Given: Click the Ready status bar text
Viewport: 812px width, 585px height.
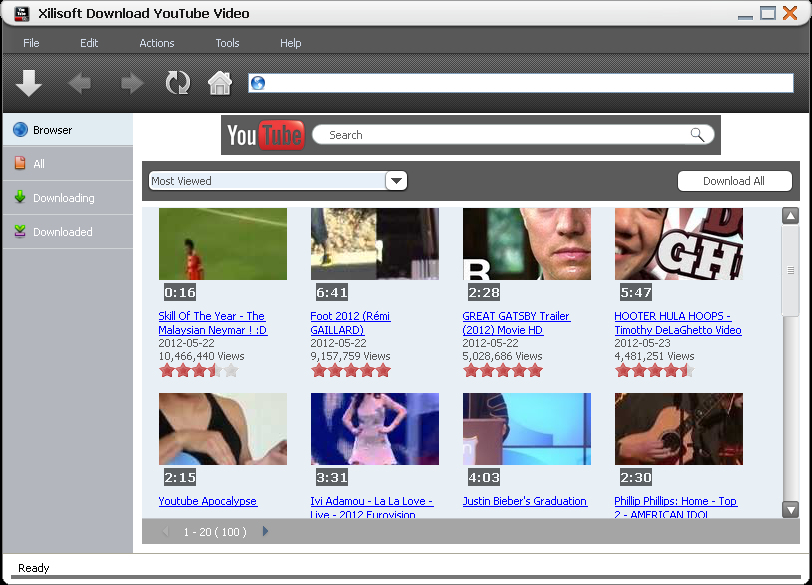Looking at the screenshot, I should 34,568.
